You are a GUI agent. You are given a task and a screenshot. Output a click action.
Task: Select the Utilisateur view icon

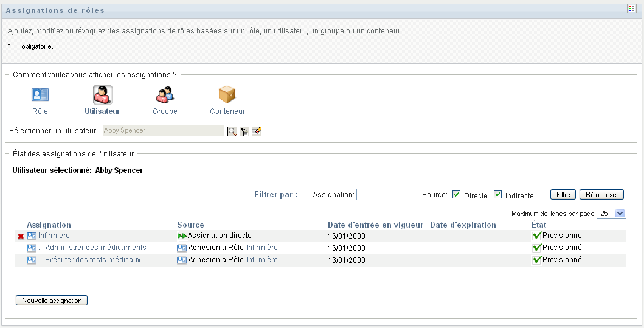[102, 95]
